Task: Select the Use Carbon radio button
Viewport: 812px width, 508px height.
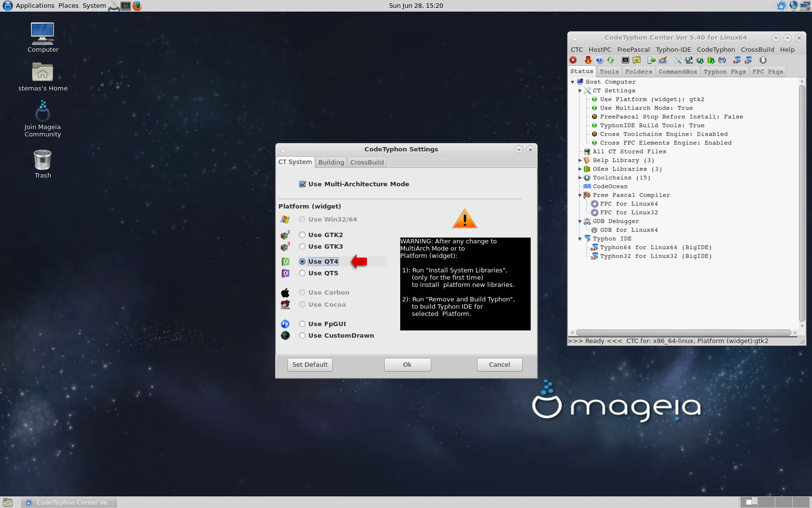Action: click(x=302, y=292)
